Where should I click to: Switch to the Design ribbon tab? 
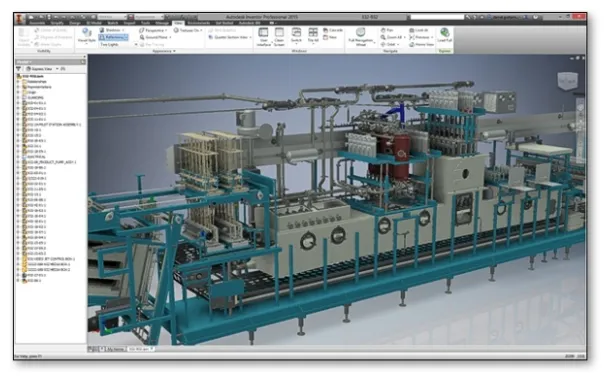click(75, 23)
